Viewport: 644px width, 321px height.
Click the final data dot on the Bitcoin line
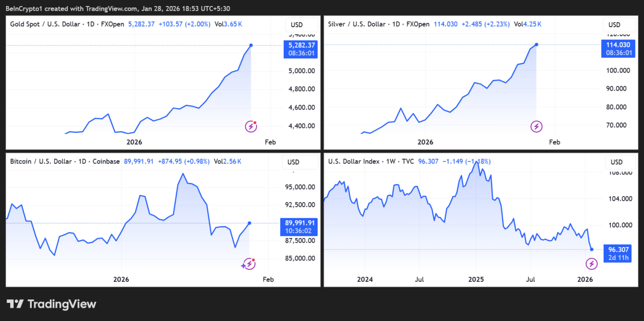point(250,223)
